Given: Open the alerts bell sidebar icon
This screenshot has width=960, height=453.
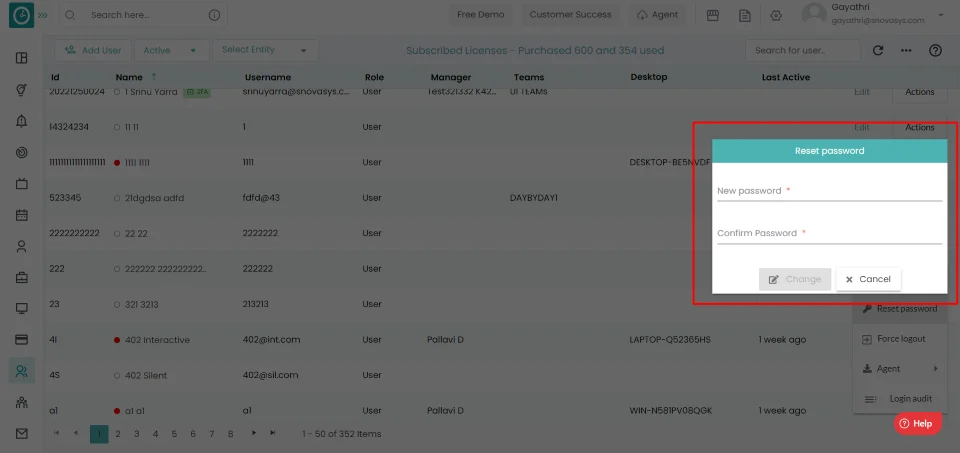Looking at the screenshot, I should (x=21, y=121).
